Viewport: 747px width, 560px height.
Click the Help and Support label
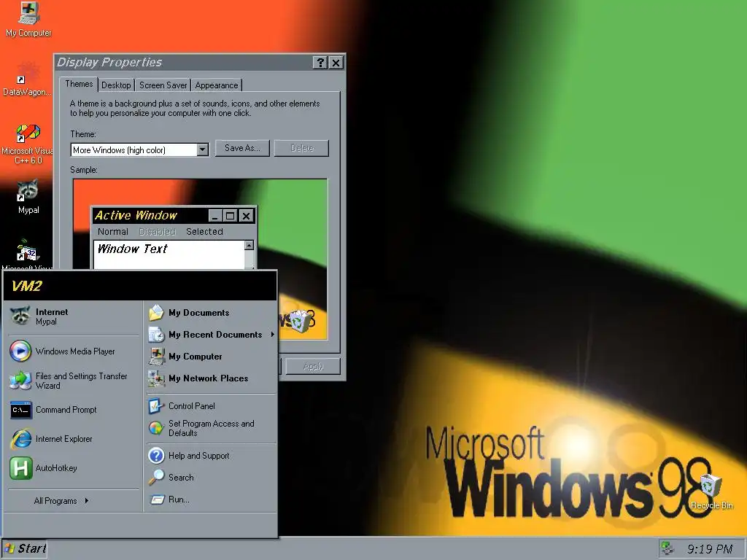tap(198, 456)
